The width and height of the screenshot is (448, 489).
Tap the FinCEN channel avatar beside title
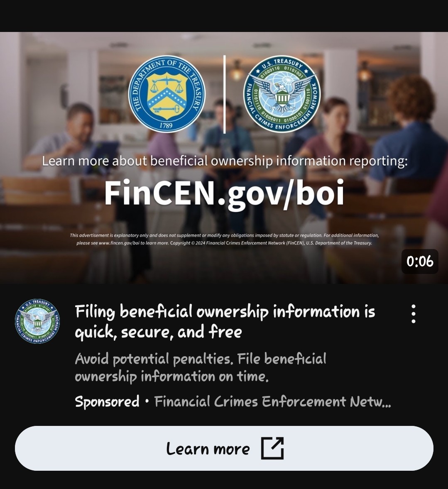click(37, 322)
